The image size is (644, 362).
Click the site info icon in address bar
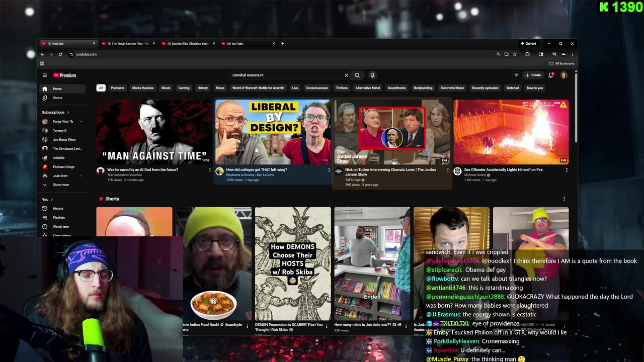tap(71, 54)
